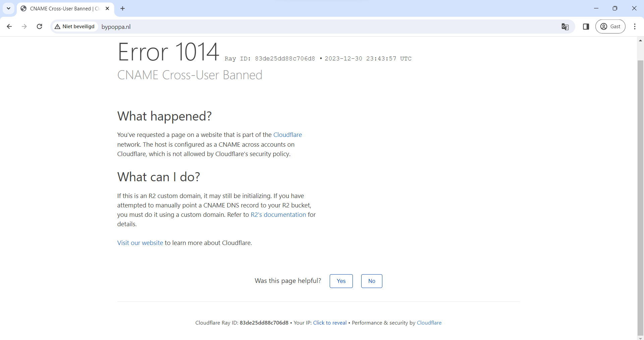The width and height of the screenshot is (644, 340).
Task: Click the What can I do? heading
Action: point(159,177)
